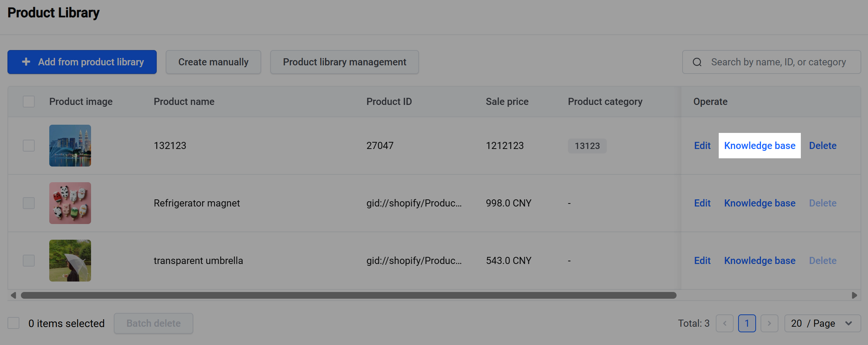Tick the transparent umbrella row checkbox
This screenshot has width=868, height=345.
click(x=29, y=261)
